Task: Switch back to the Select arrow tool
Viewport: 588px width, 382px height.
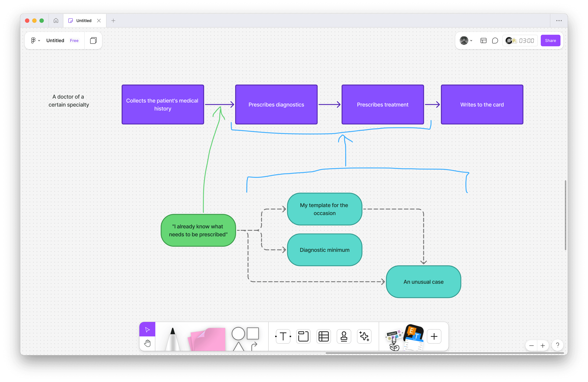Action: [x=147, y=329]
